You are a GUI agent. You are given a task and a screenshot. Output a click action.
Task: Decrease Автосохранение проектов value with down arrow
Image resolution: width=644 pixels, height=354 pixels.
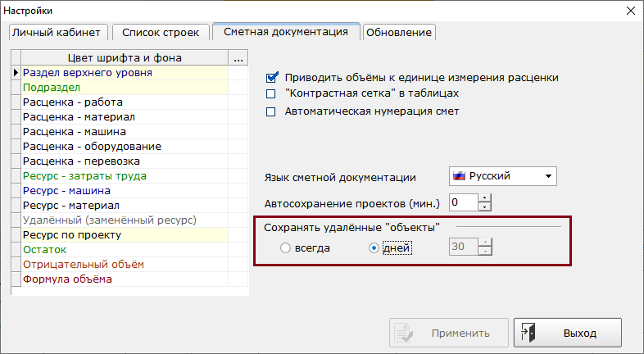click(x=484, y=206)
